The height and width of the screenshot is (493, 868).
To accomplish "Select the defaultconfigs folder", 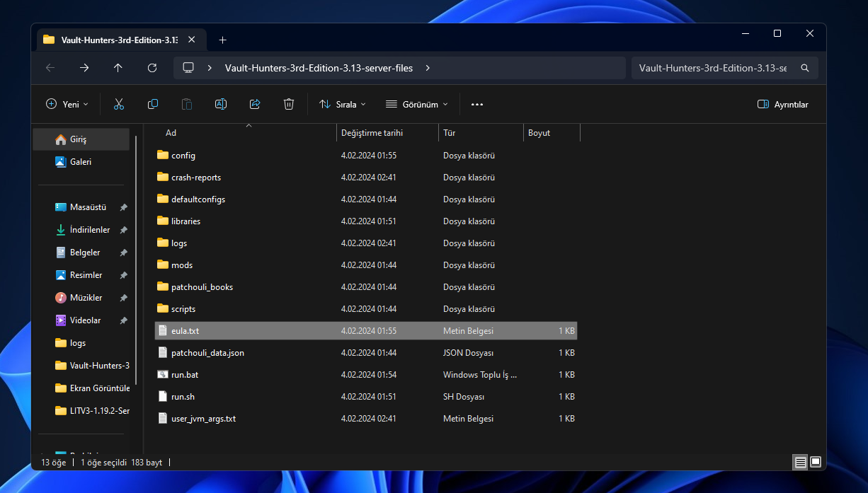I will (366, 199).
